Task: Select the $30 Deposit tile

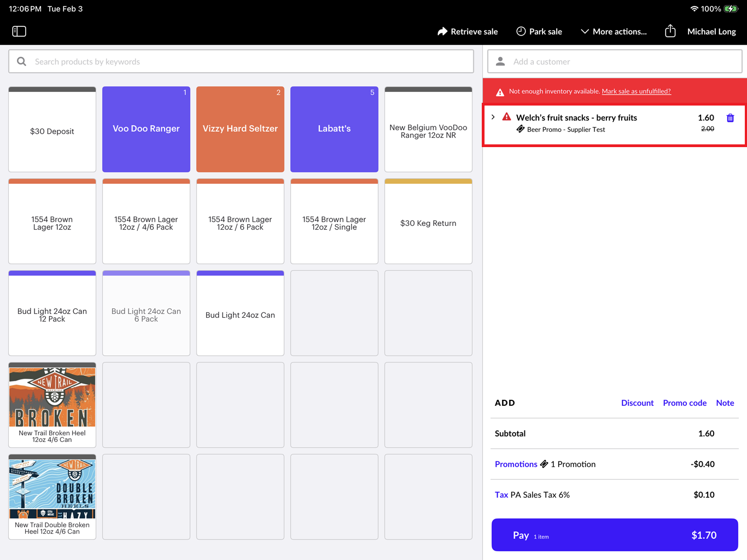Action: (52, 130)
